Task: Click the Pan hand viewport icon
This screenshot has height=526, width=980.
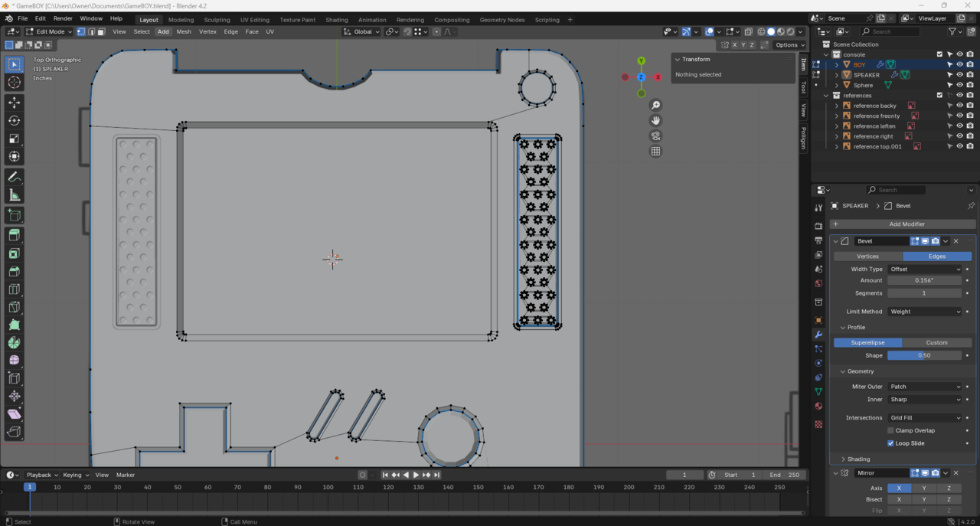Action: click(x=655, y=121)
